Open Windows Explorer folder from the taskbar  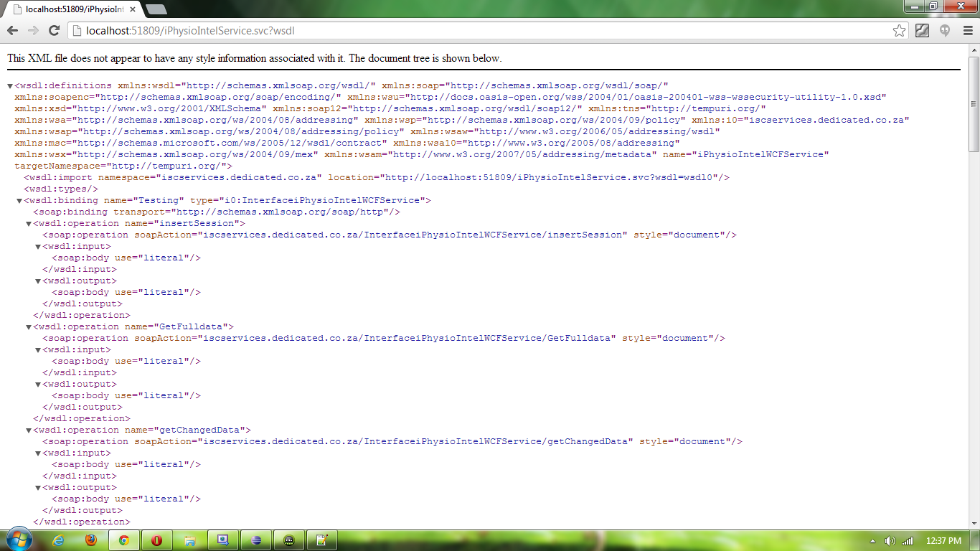click(x=189, y=540)
